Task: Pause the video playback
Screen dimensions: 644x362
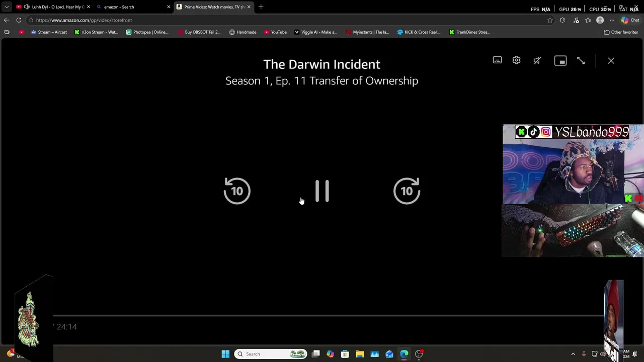Action: pyautogui.click(x=322, y=191)
